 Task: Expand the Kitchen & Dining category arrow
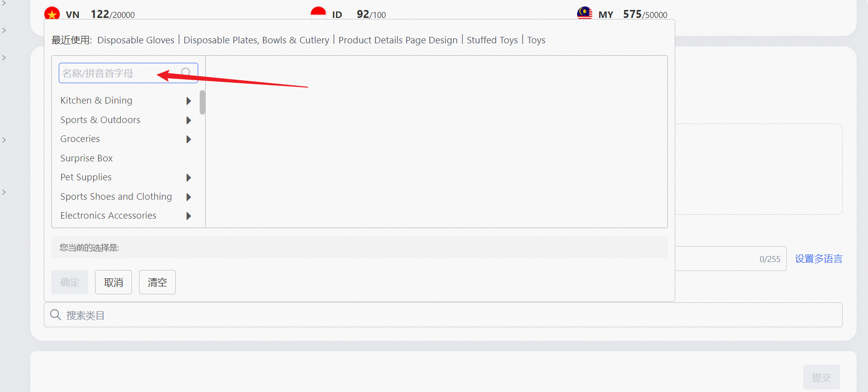pyautogui.click(x=189, y=101)
